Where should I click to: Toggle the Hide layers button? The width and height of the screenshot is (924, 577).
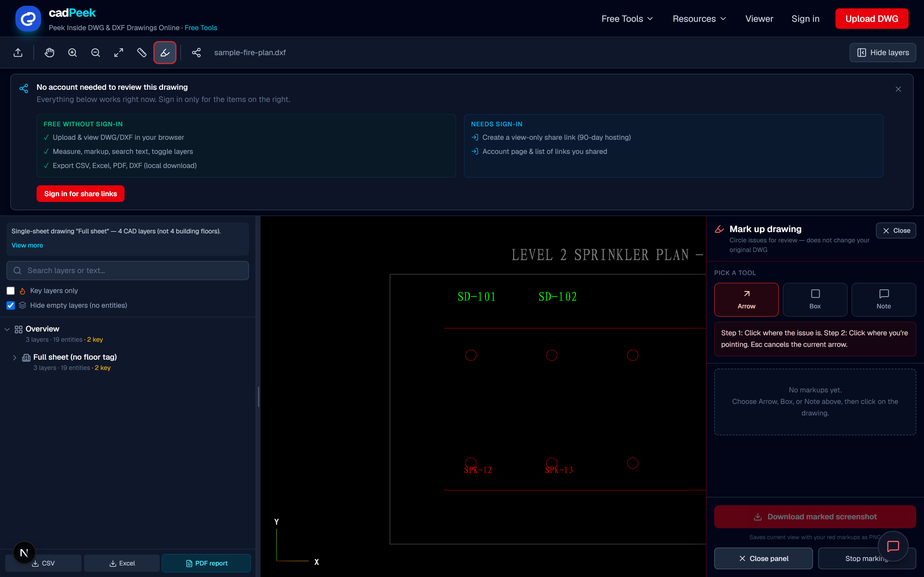pos(882,53)
